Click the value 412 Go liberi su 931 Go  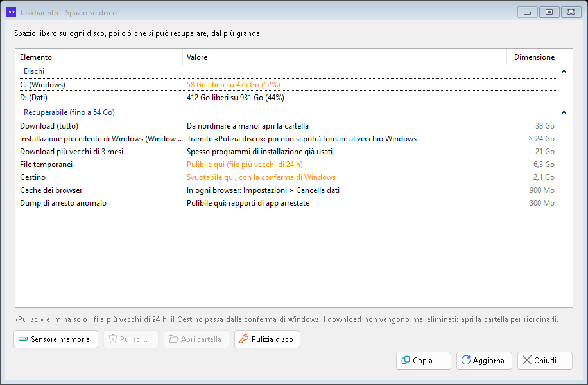(236, 98)
